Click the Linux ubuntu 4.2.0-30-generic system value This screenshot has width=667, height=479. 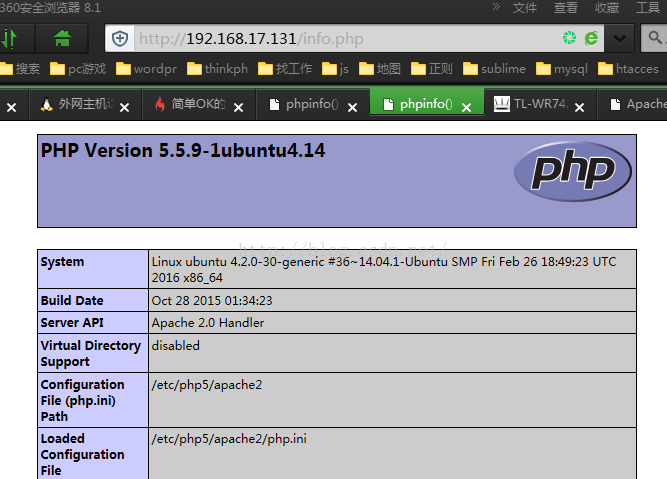(x=384, y=269)
